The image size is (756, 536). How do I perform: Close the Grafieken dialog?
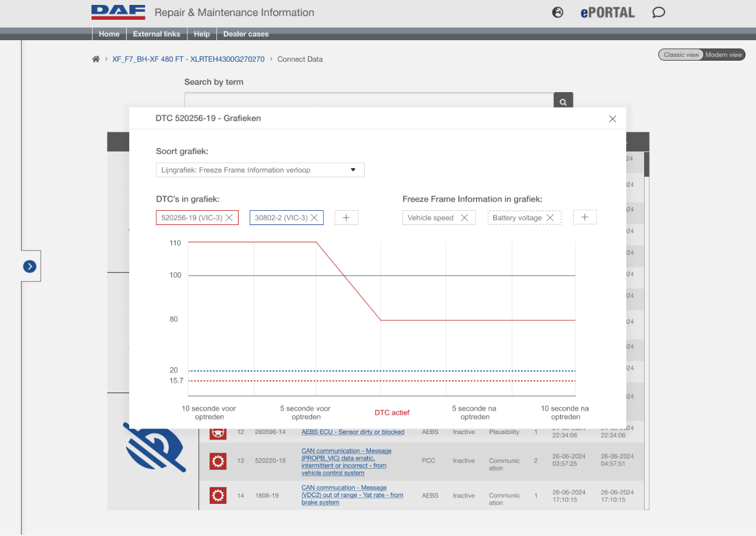click(613, 119)
